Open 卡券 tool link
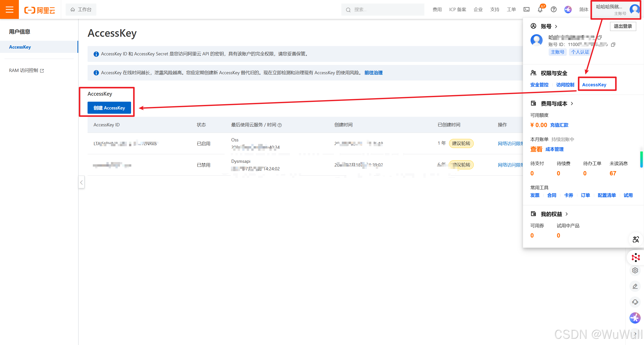 [x=569, y=195]
